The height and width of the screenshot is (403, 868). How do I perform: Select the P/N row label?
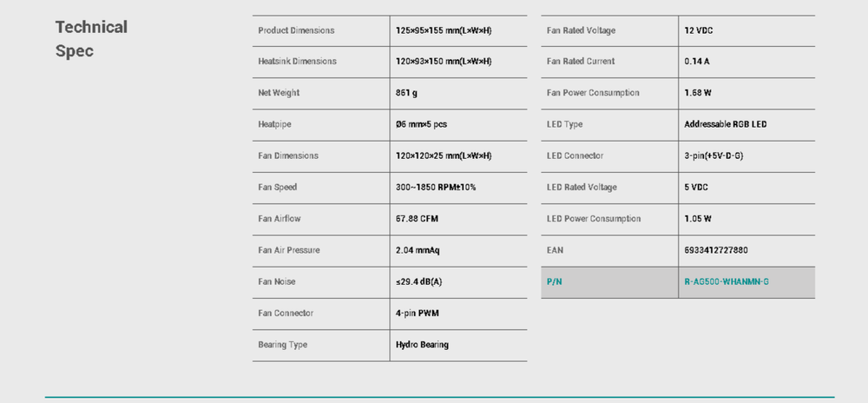555,282
